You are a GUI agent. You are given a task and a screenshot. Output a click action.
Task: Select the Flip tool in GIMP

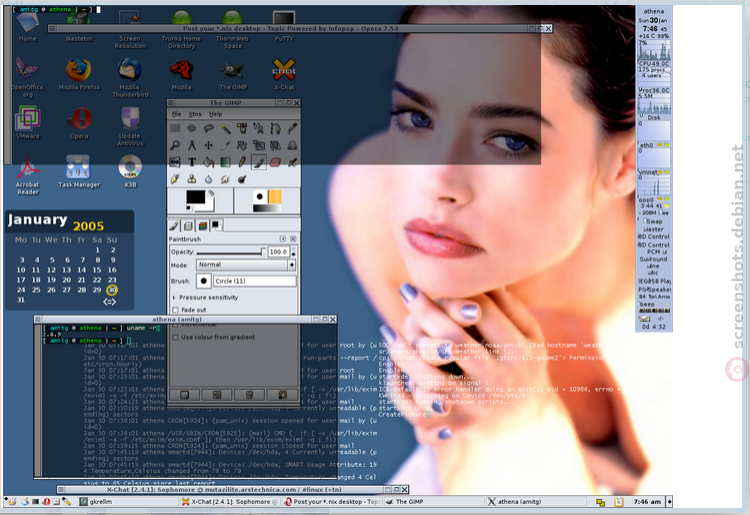(x=175, y=162)
